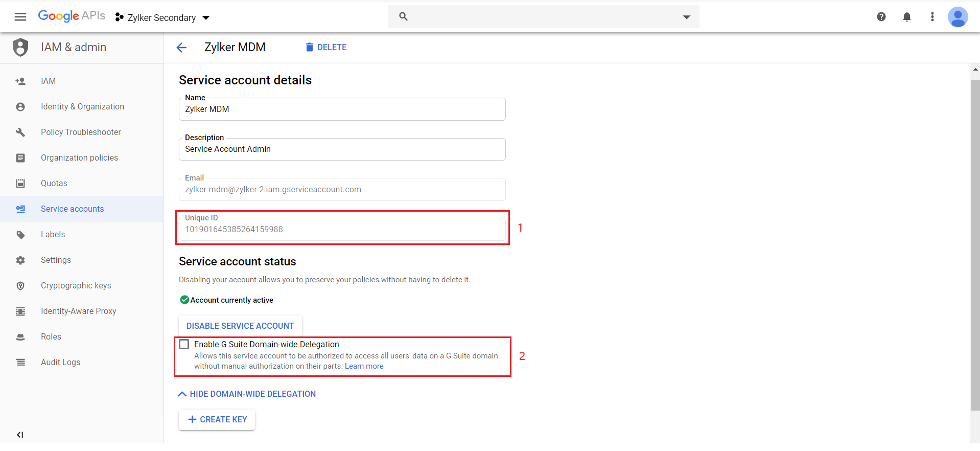This screenshot has width=980, height=451.
Task: Collapse the sidebar navigation panel
Action: click(x=20, y=435)
